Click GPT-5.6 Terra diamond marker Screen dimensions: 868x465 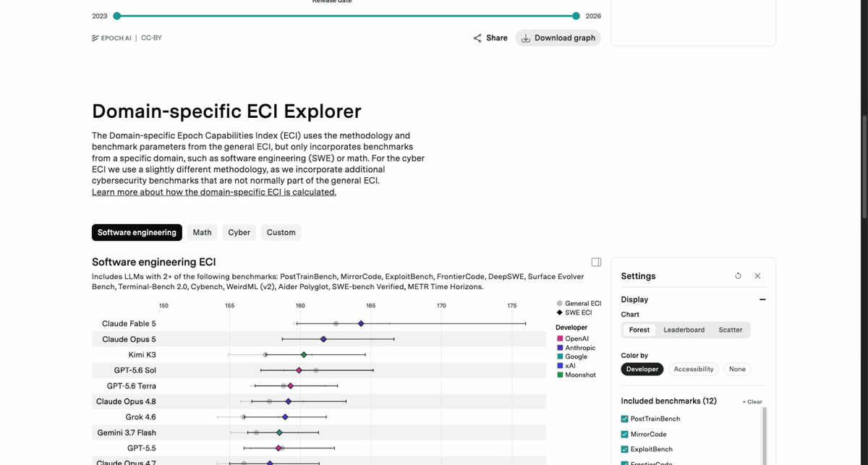[291, 385]
